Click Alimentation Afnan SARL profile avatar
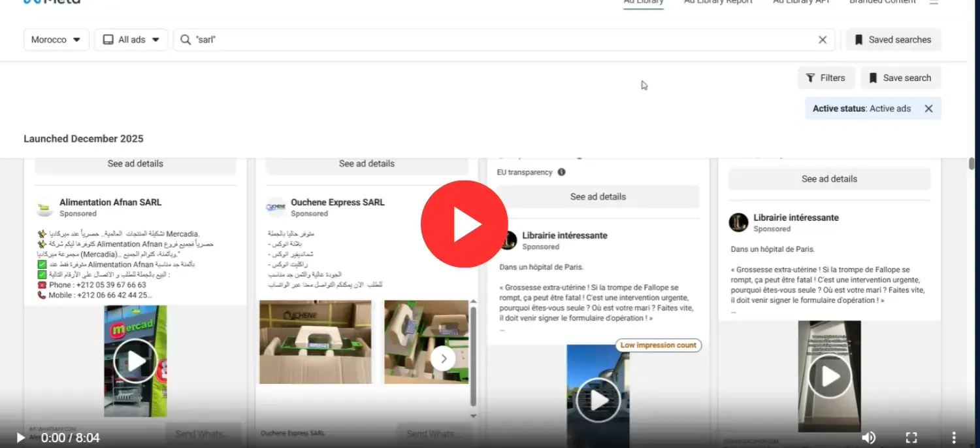The image size is (980, 448). click(44, 208)
